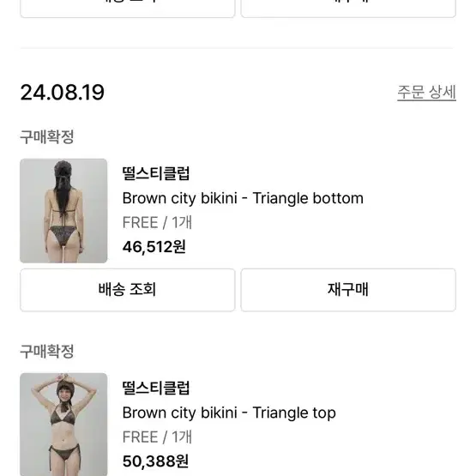Select the 24.08.19 order date heading
Viewport: 476px width, 476px height.
point(63,93)
